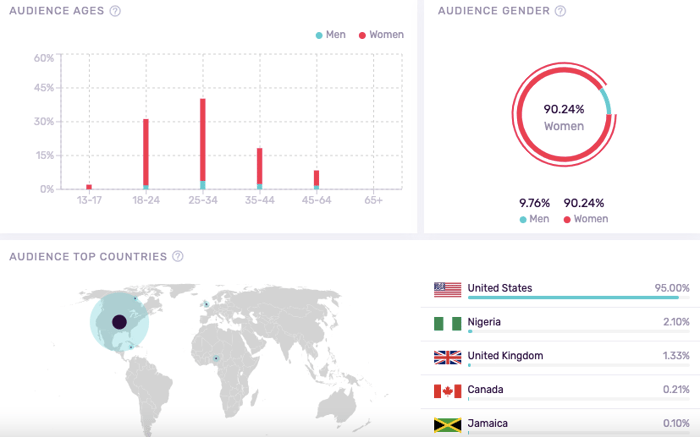Screen dimensions: 700x437
Task: Click the help icon beside Audience Top Countries
Action: [178, 256]
